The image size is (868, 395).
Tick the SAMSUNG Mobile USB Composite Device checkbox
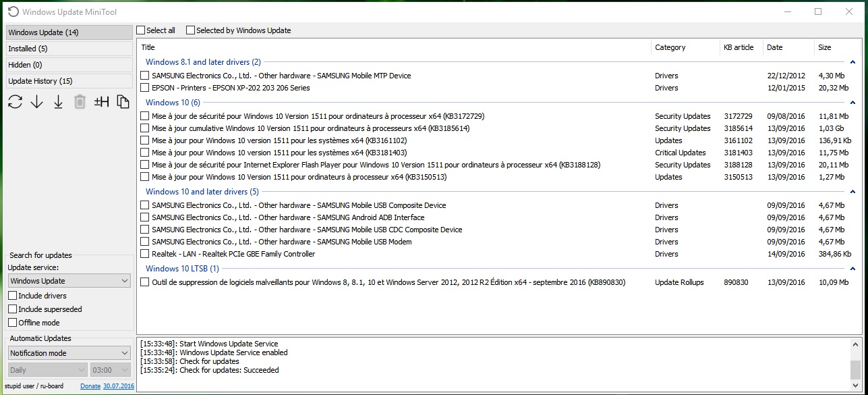(144, 205)
